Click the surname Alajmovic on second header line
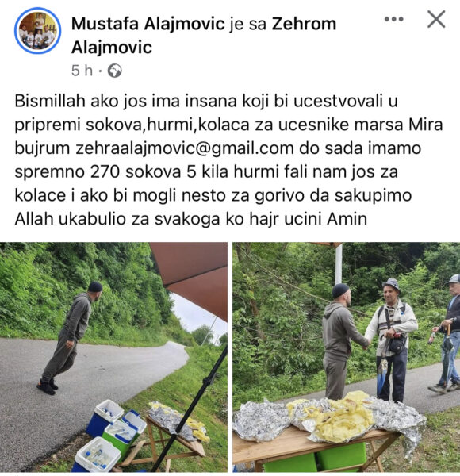Screen dimensions: 460x476 pos(112,48)
